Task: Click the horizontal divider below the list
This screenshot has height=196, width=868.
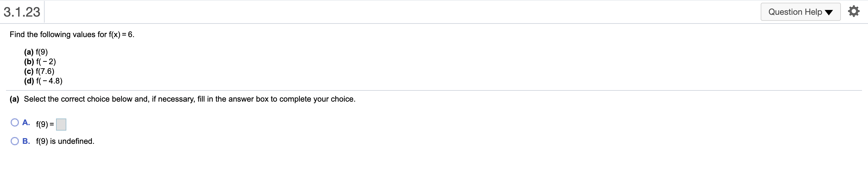Action: [433, 90]
